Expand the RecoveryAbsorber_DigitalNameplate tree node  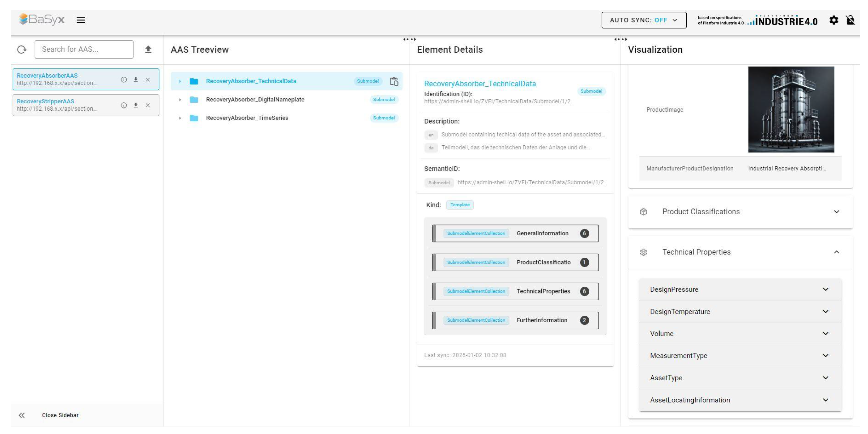[180, 100]
